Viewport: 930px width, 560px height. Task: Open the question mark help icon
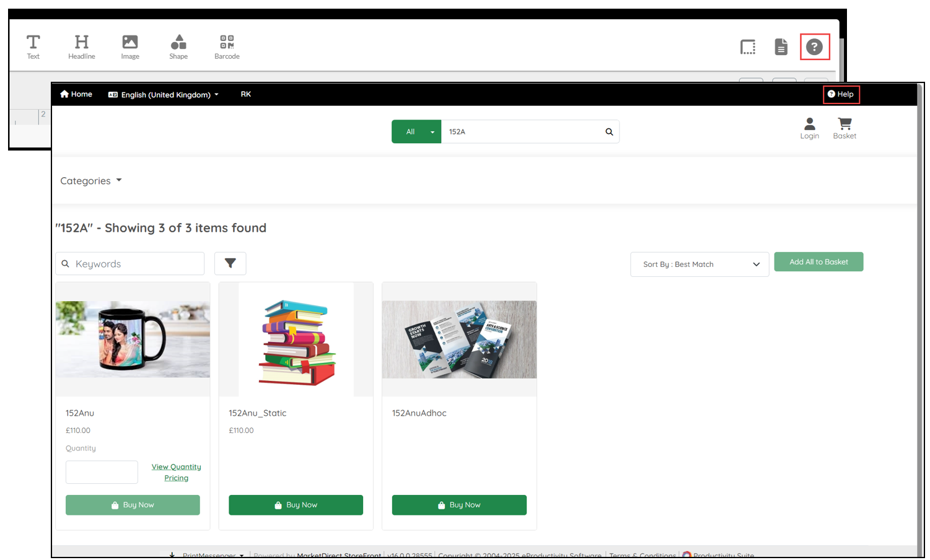[814, 47]
